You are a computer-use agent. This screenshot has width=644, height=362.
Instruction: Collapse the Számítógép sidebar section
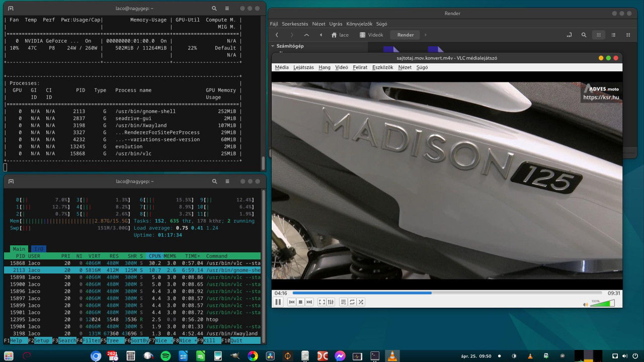tap(273, 46)
